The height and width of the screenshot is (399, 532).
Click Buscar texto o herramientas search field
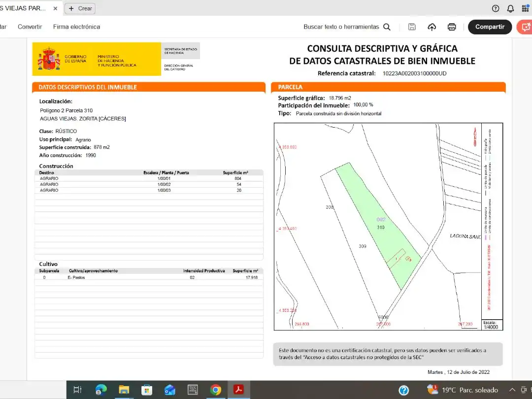(x=341, y=27)
